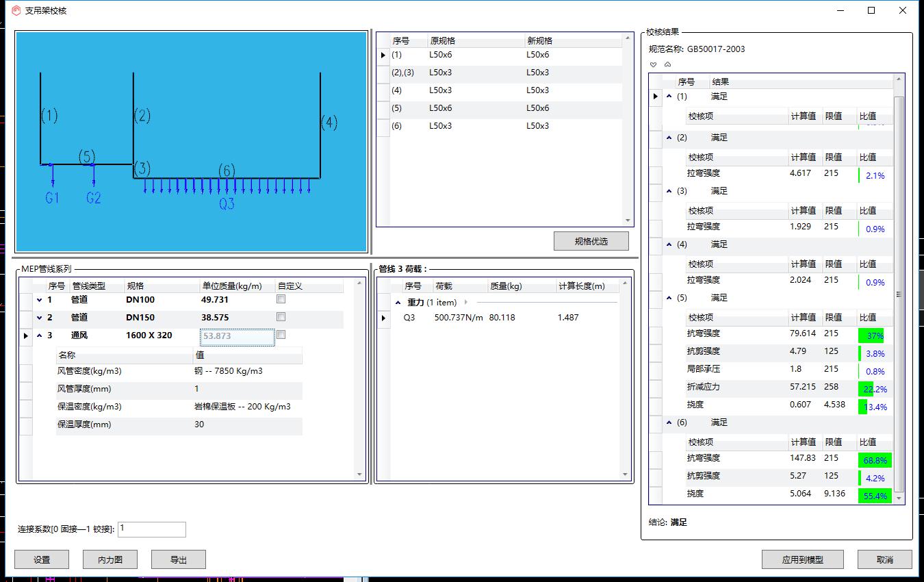Collapse the 重力 (1 item) load group

click(x=398, y=302)
